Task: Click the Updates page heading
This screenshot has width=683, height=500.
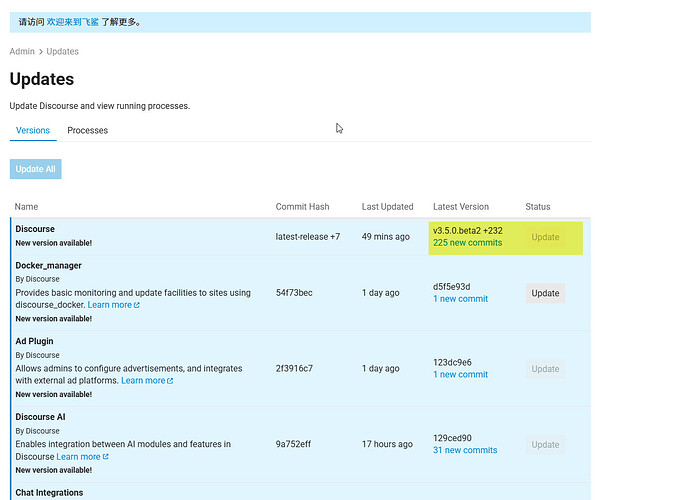Action: (42, 79)
